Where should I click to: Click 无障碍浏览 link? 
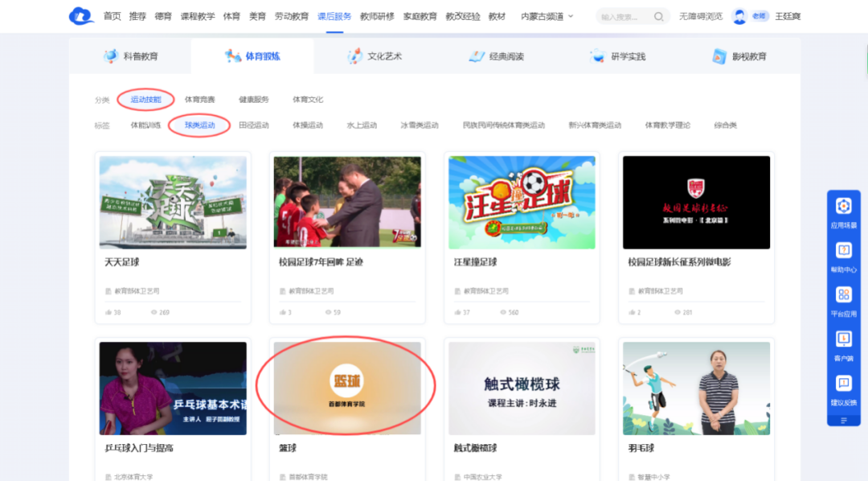coord(701,17)
